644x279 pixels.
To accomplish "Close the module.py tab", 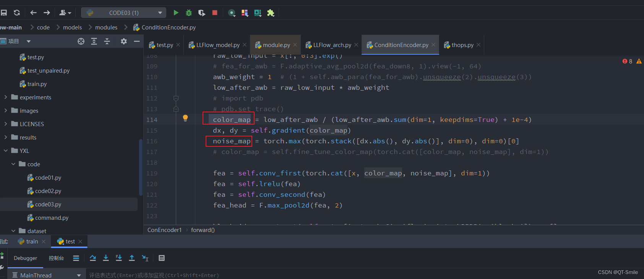I will [295, 45].
